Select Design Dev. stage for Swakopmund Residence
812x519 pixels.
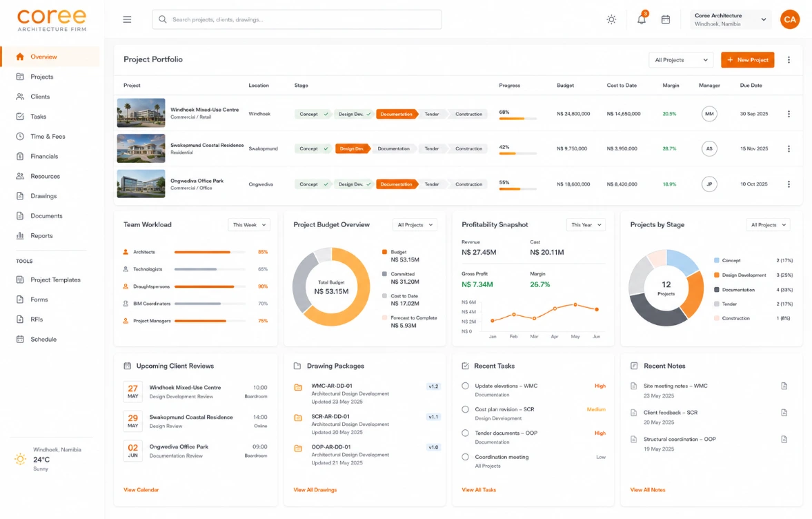tap(353, 148)
